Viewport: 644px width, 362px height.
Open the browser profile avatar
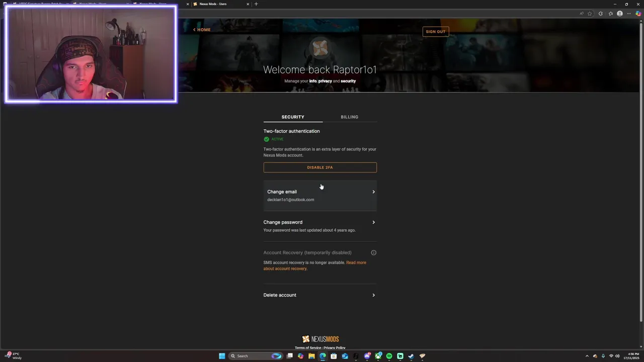click(620, 14)
